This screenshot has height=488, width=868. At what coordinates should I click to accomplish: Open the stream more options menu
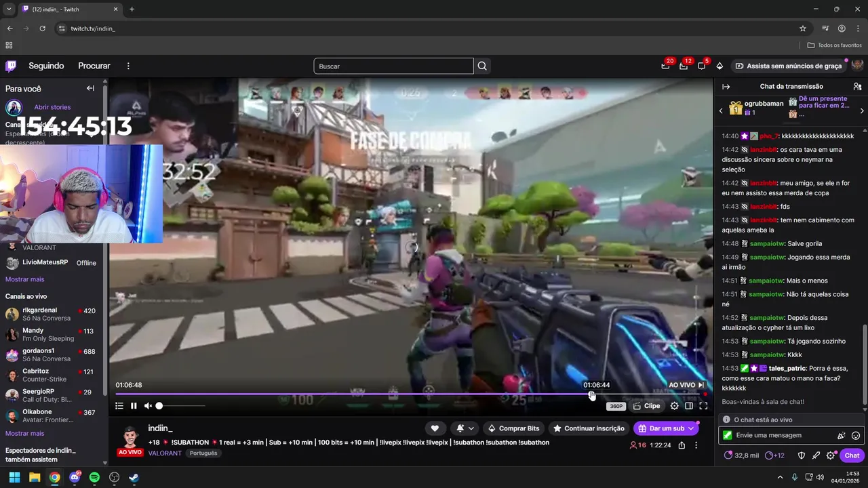tap(696, 445)
